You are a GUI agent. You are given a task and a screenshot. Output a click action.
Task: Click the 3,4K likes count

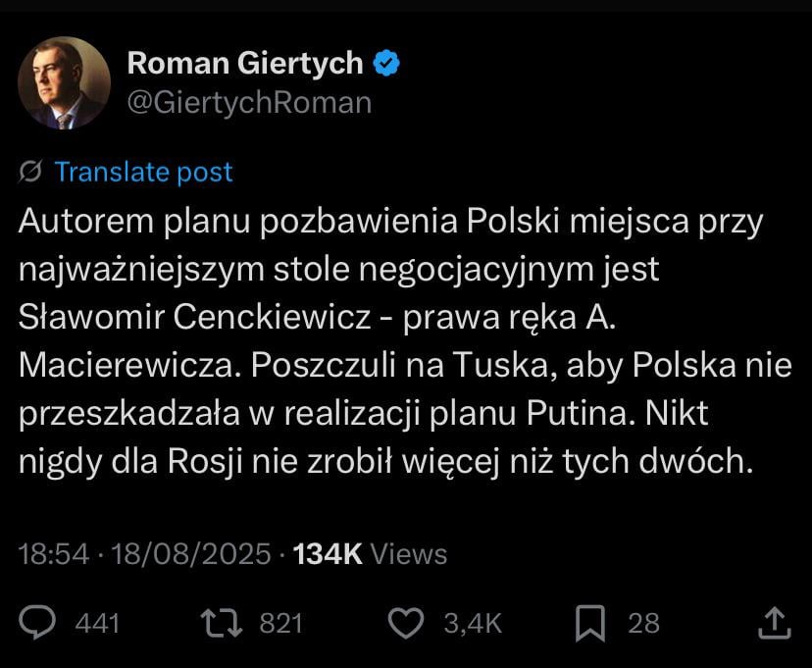click(473, 623)
